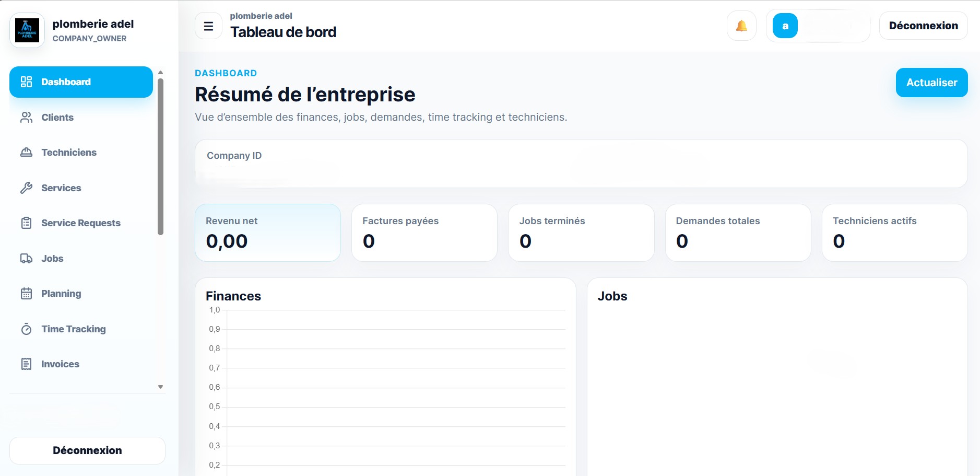This screenshot has width=980, height=476.
Task: Click the Jobs truck icon
Action: tap(26, 259)
